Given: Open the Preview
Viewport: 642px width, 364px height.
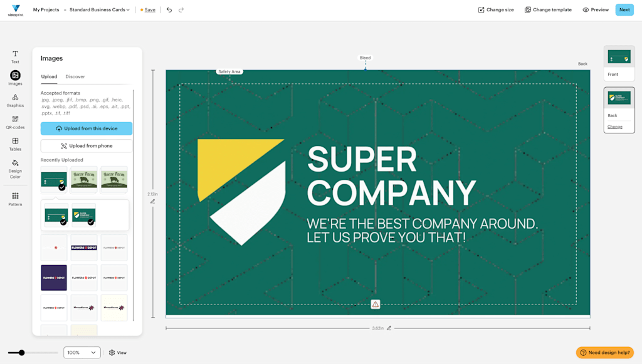Looking at the screenshot, I should pos(596,10).
